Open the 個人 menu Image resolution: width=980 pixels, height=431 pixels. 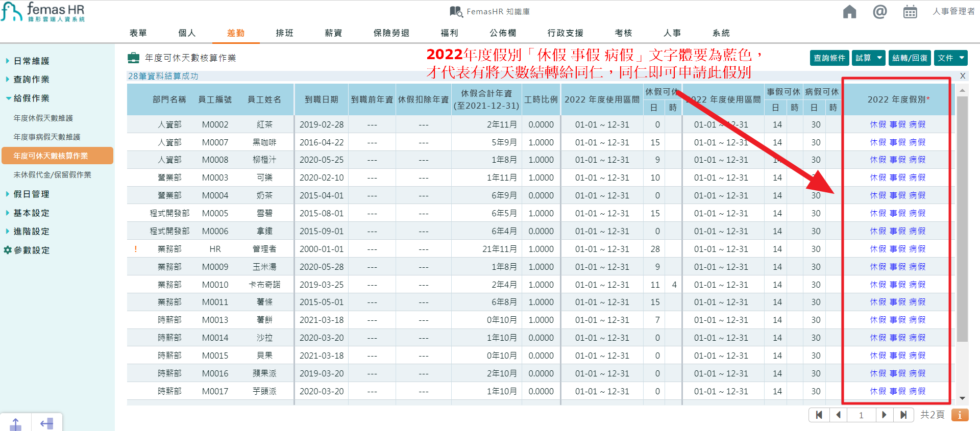pyautogui.click(x=187, y=33)
